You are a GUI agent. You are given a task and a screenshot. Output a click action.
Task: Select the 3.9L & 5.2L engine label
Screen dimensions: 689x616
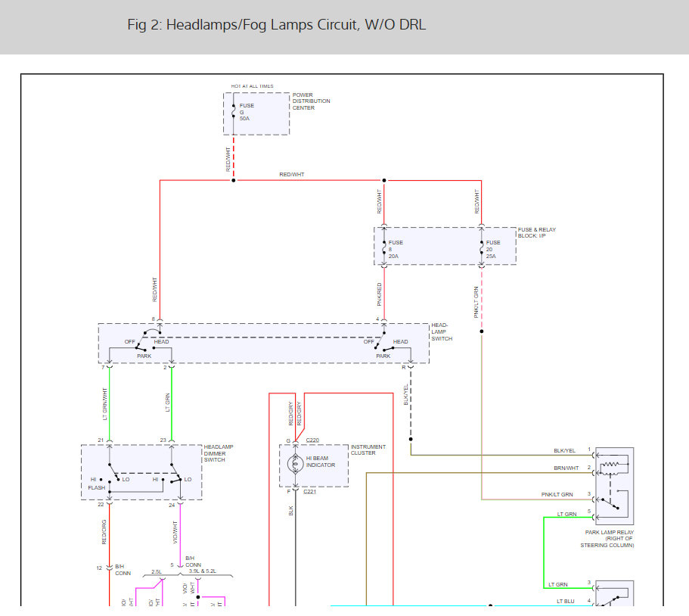pyautogui.click(x=203, y=571)
